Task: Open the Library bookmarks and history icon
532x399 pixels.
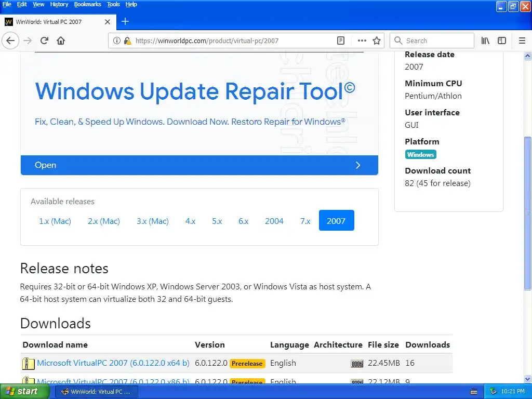Action: 485,41
